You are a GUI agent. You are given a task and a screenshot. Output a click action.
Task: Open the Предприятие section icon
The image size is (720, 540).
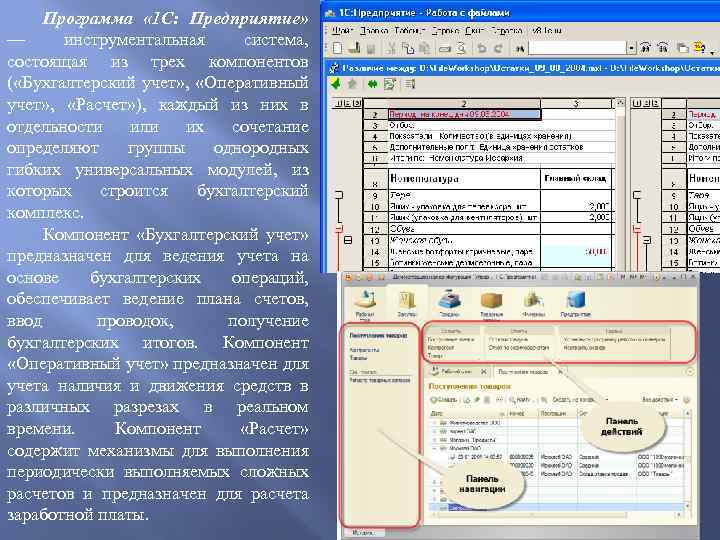(575, 303)
